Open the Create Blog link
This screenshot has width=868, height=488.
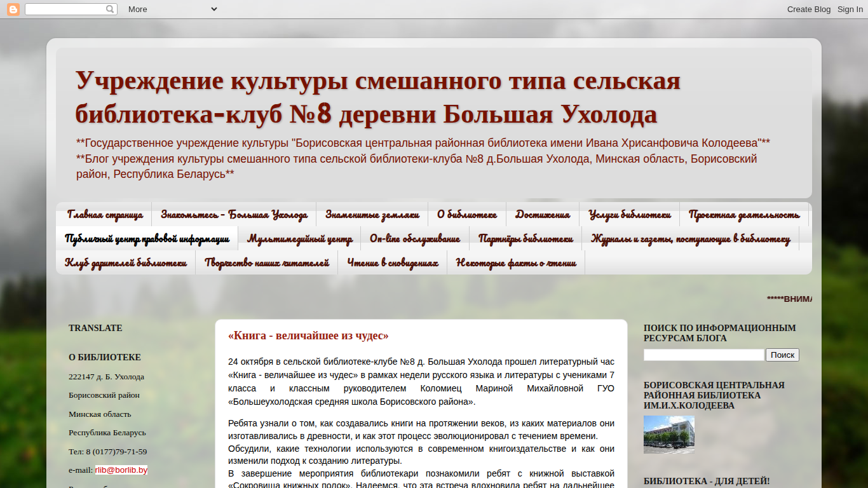coord(809,9)
